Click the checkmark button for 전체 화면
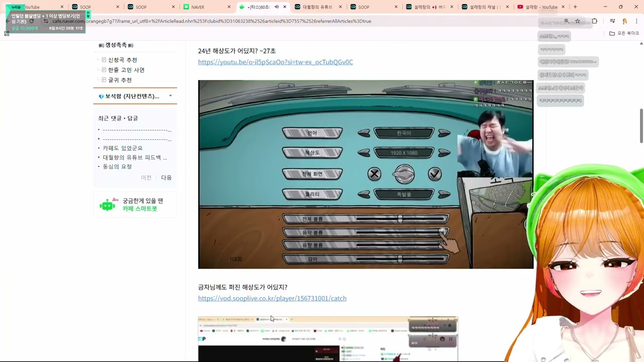The width and height of the screenshot is (644, 362). [435, 174]
